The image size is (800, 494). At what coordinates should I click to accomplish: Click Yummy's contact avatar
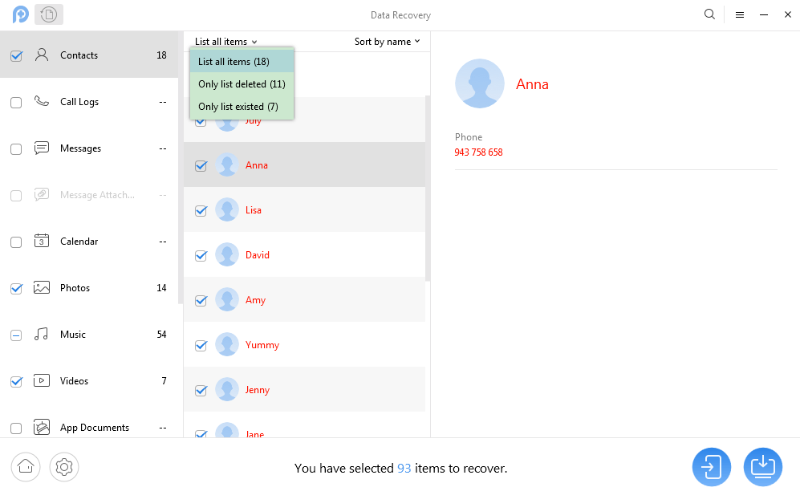click(227, 344)
